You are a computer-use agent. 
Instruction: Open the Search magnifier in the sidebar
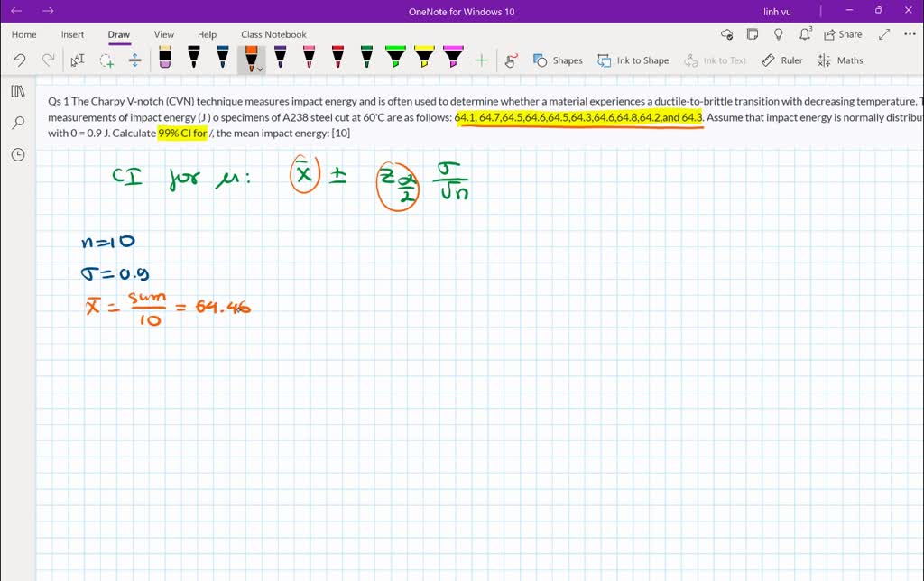(x=18, y=122)
